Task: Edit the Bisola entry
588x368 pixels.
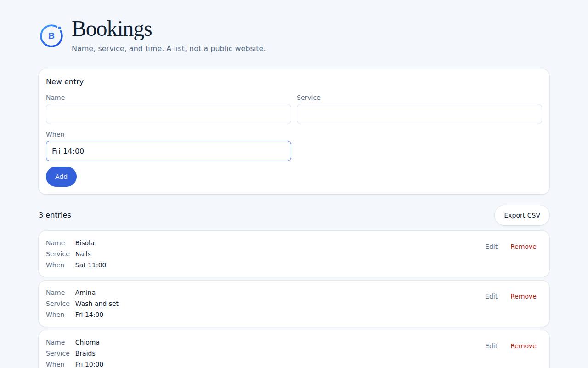Action: pos(491,247)
